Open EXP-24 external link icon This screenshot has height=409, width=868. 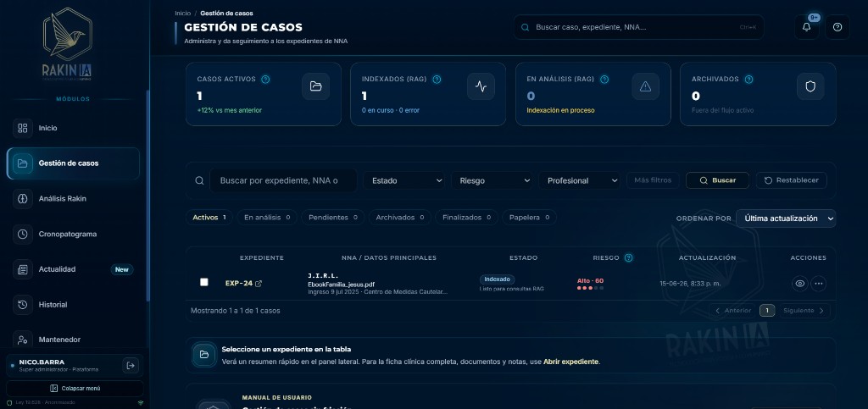pos(259,284)
